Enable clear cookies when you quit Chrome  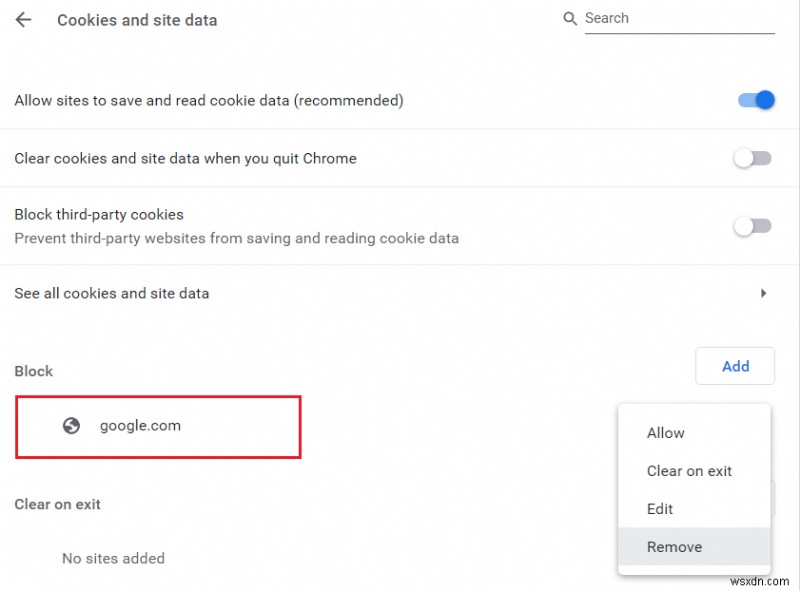click(x=752, y=158)
